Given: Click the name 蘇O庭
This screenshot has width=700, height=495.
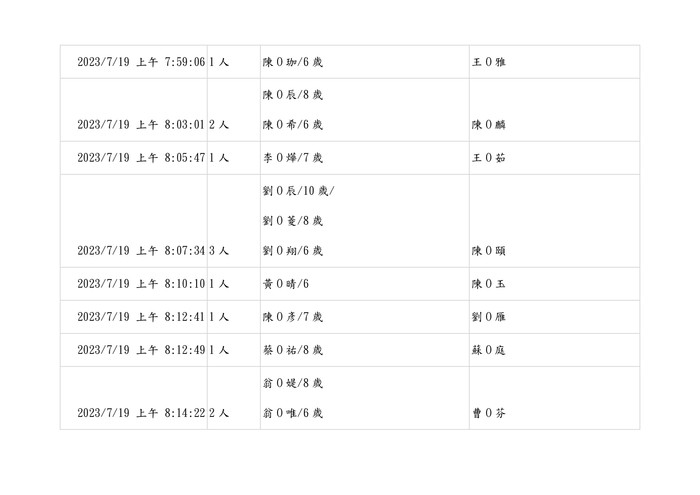Looking at the screenshot, I should 488,350.
